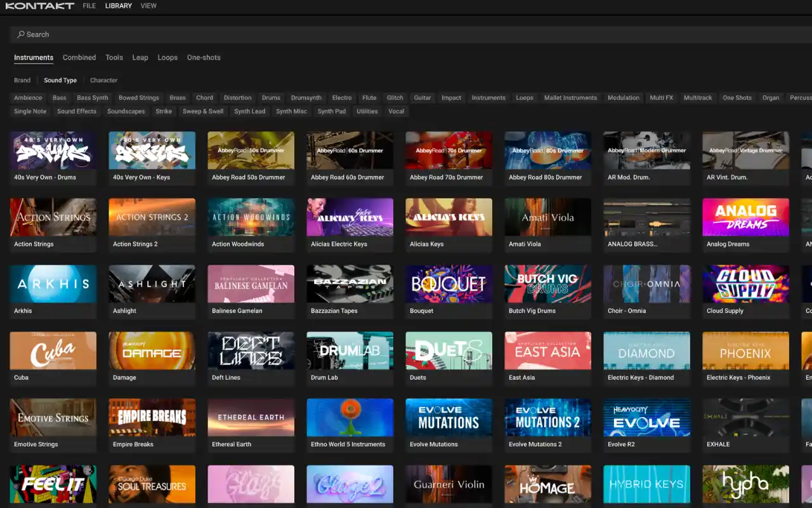Toggle the Mallet Instruments tag filter
Image resolution: width=812 pixels, height=508 pixels.
570,98
